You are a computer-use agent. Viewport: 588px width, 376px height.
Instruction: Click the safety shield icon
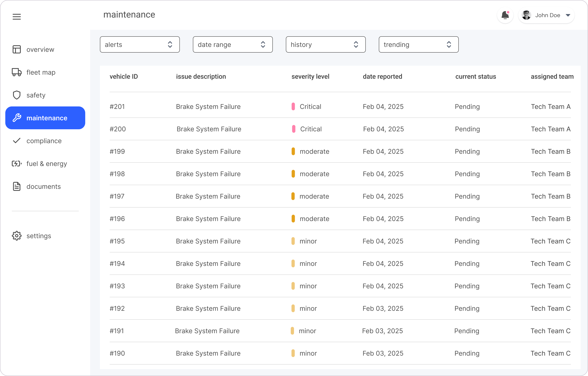click(17, 95)
